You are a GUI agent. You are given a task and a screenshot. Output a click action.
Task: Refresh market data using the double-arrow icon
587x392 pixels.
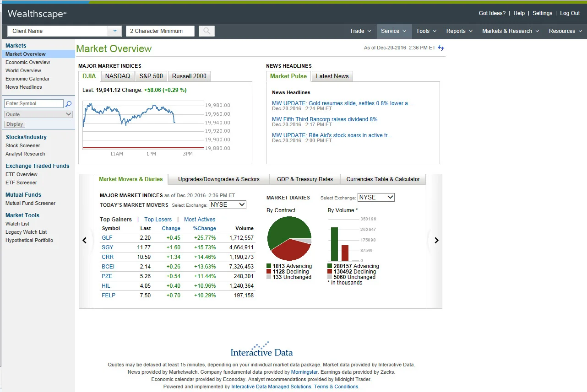tap(440, 47)
